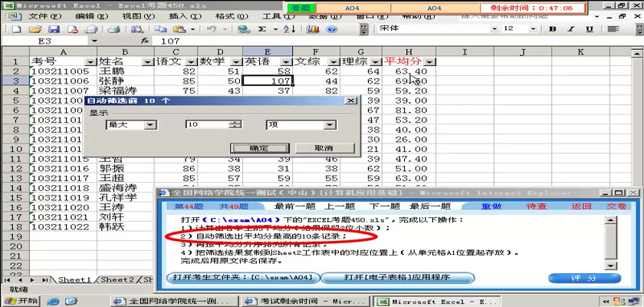644x307 pixels.
Task: Click the next sheet tab arrow
Action: (33, 280)
